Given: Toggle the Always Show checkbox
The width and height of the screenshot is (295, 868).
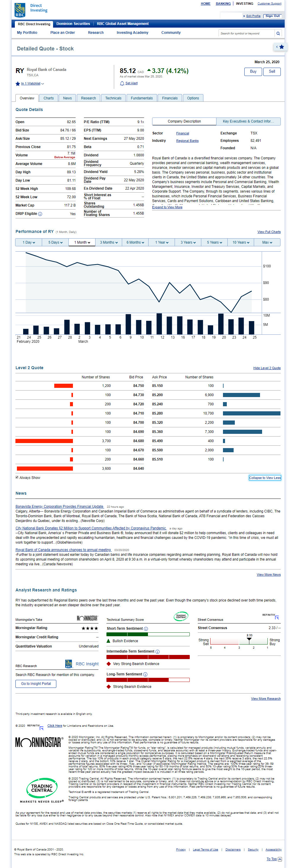Looking at the screenshot, I should (x=17, y=477).
